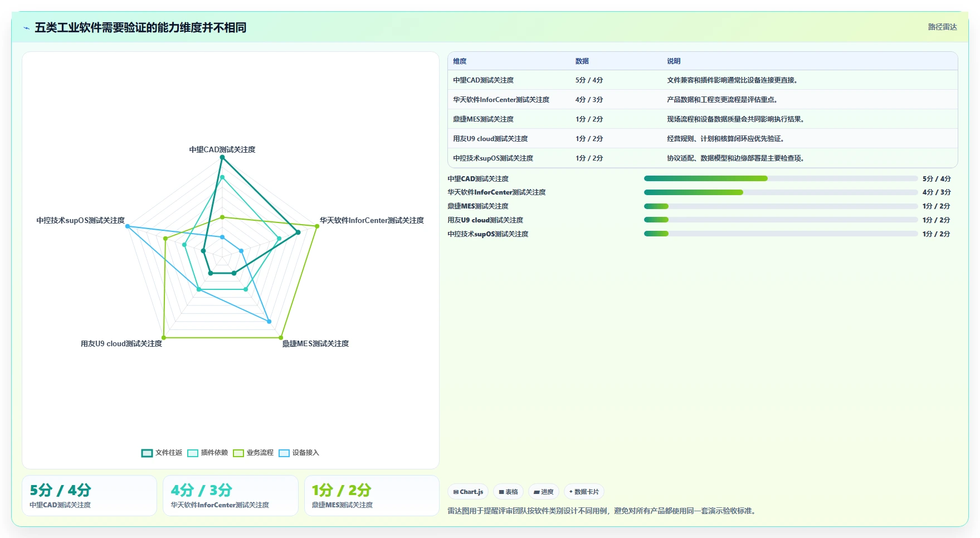Viewport: 980px width, 538px height.
Task: Click the Chart.js tag
Action: [x=468, y=492]
